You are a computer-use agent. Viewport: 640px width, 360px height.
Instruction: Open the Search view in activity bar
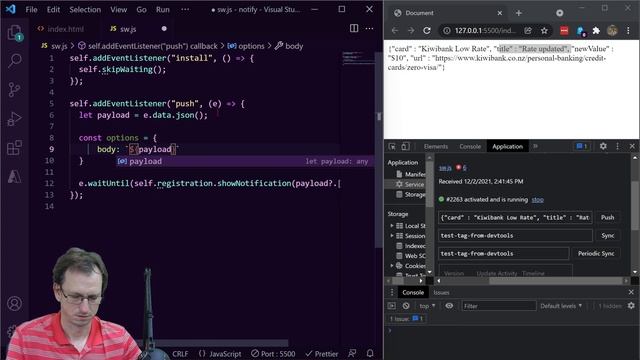[15, 61]
